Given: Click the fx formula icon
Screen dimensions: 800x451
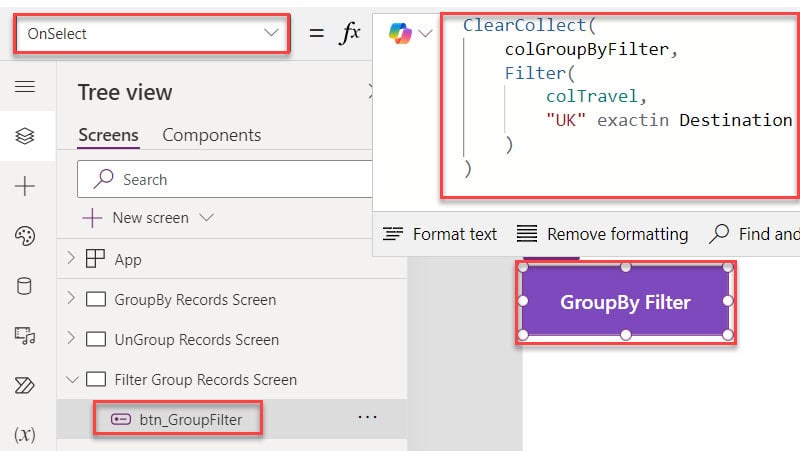Looking at the screenshot, I should pos(350,34).
